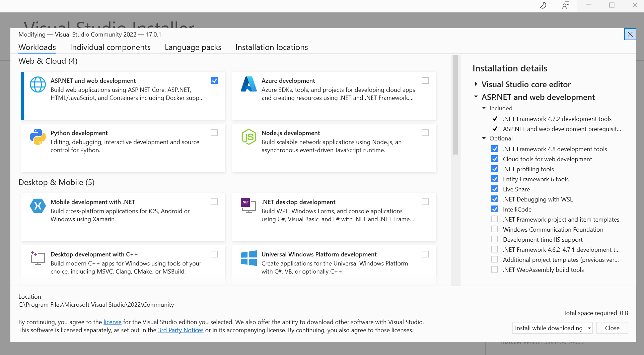Uncheck the ASP.NET and web development workload
The image size is (644, 355).
coord(214,80)
